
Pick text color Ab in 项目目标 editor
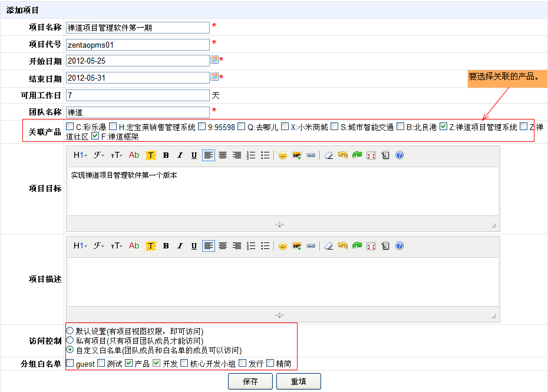tap(134, 155)
